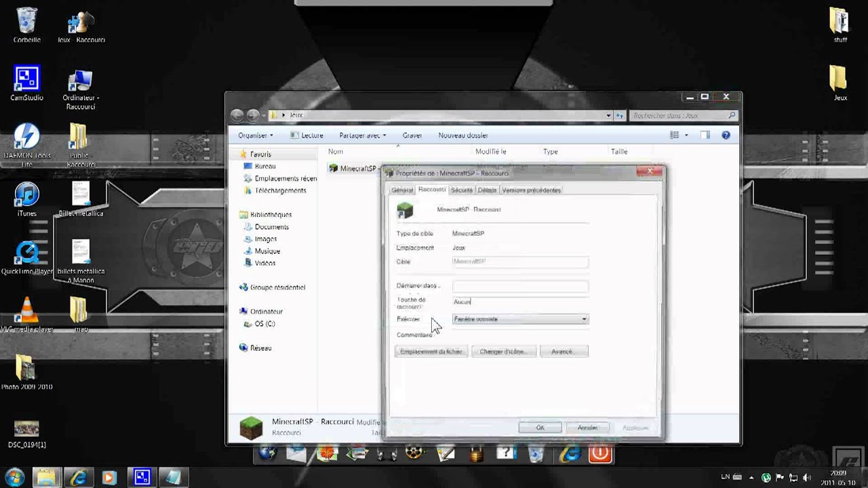This screenshot has width=868, height=488.
Task: Click the change view icon in Explorer
Action: (x=674, y=135)
